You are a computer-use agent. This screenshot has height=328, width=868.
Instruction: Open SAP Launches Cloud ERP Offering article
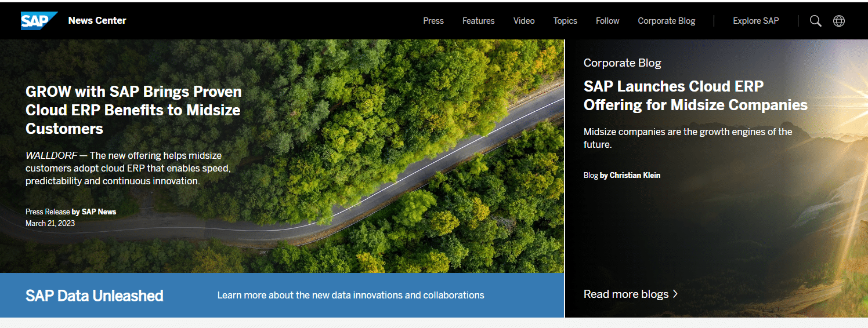pyautogui.click(x=695, y=96)
